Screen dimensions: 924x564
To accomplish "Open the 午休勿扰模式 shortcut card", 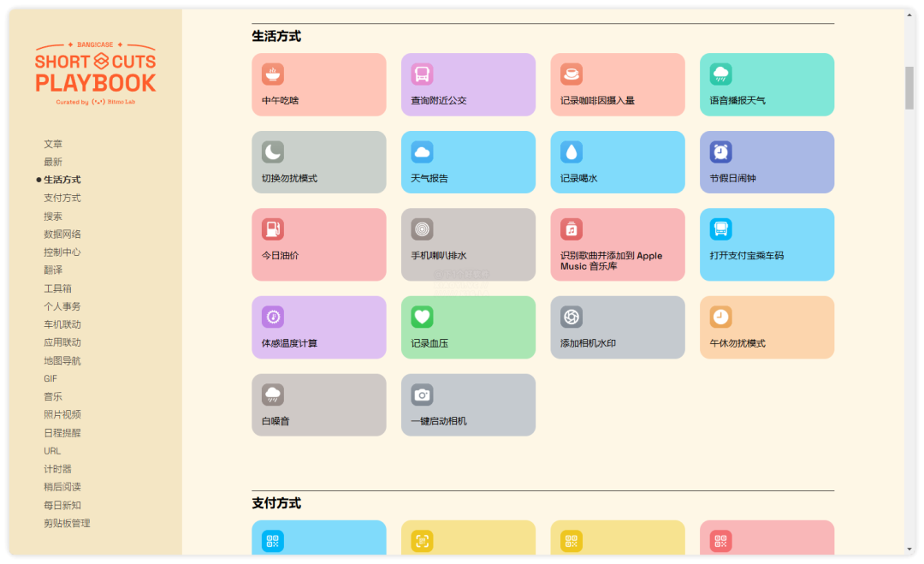I will point(767,327).
